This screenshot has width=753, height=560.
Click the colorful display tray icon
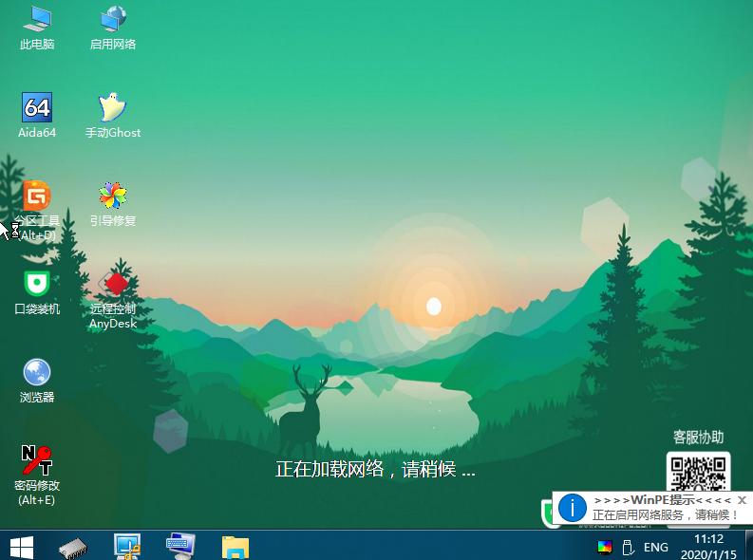tap(605, 548)
